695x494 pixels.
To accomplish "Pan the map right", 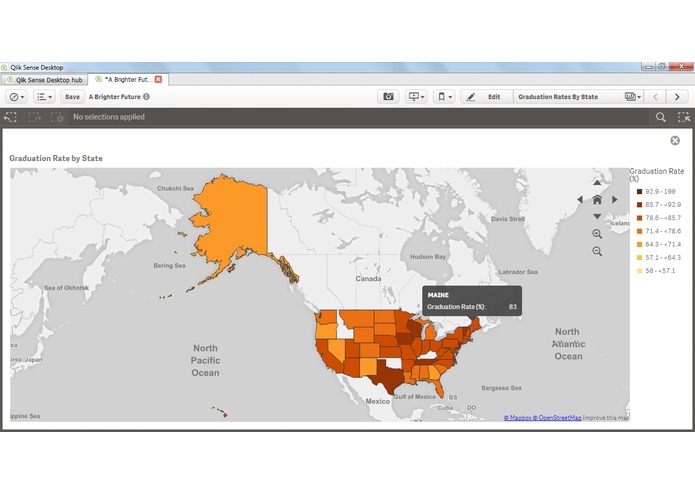I will coord(615,199).
